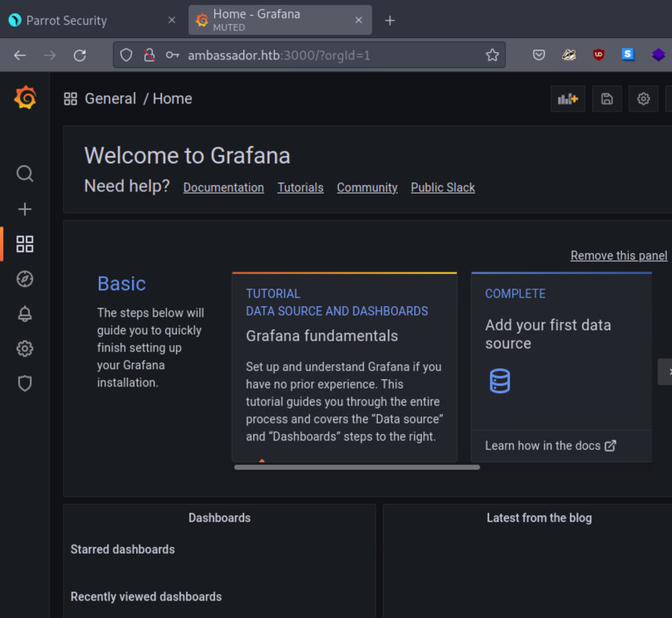Click the Basic heading text
This screenshot has width=672, height=618.
pos(121,284)
